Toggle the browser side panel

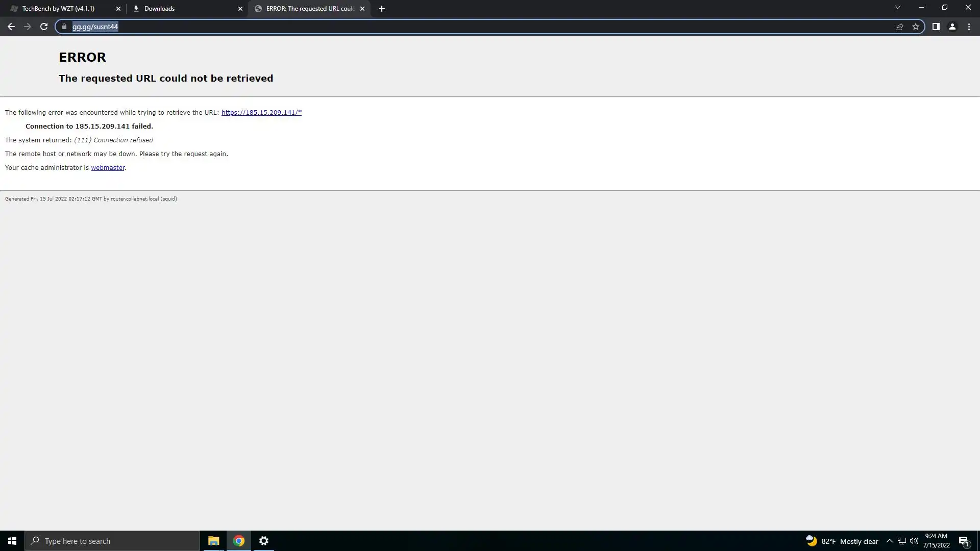click(x=936, y=27)
